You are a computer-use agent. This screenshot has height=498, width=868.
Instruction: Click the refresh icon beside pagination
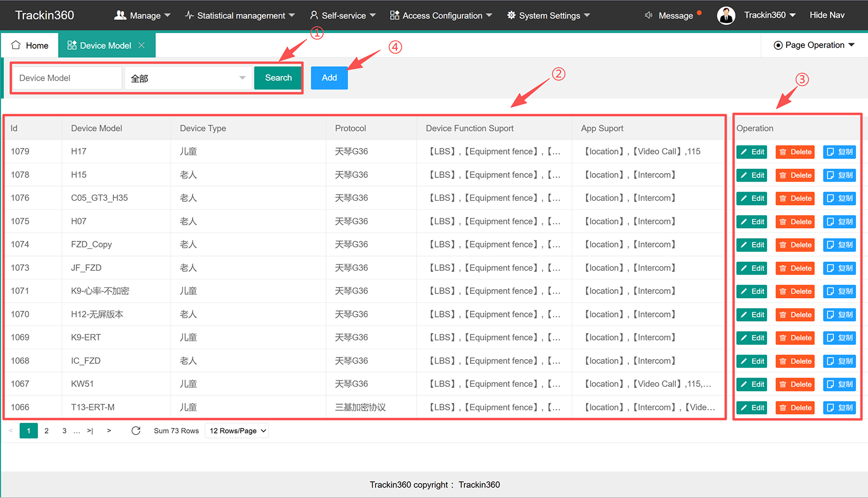(136, 431)
